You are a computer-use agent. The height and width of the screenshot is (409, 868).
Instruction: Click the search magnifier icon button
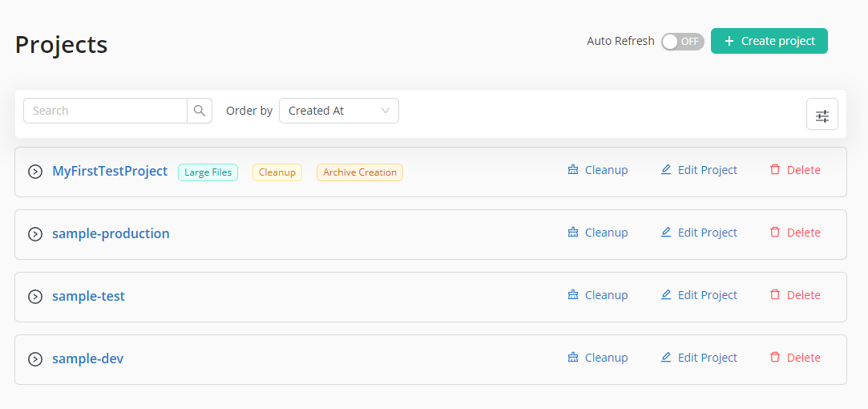[200, 111]
